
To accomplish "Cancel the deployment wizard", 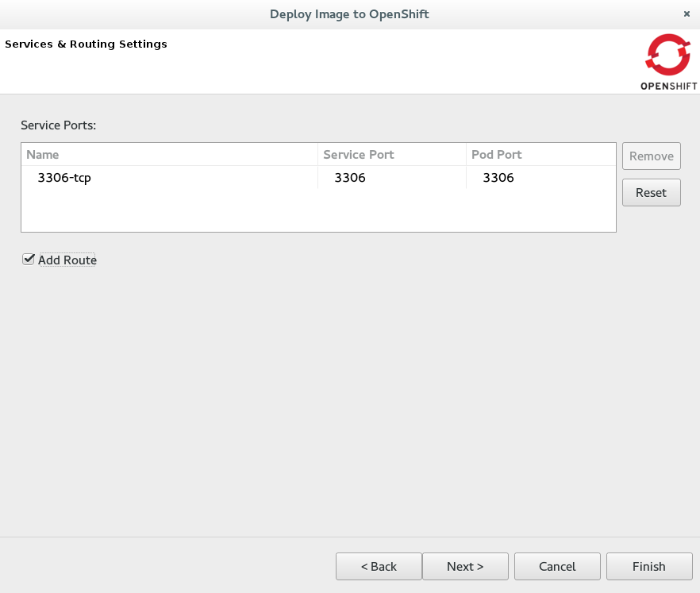I will click(557, 566).
